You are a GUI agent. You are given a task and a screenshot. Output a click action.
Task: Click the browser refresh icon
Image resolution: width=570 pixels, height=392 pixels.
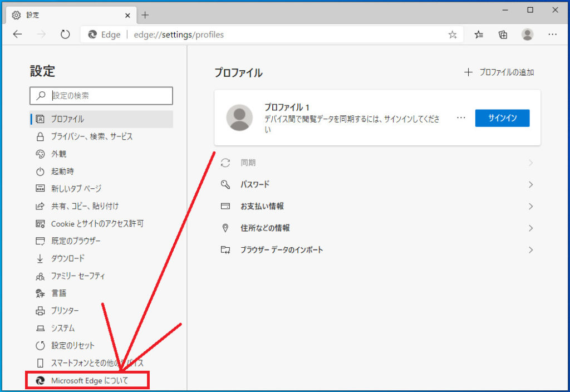click(x=65, y=35)
